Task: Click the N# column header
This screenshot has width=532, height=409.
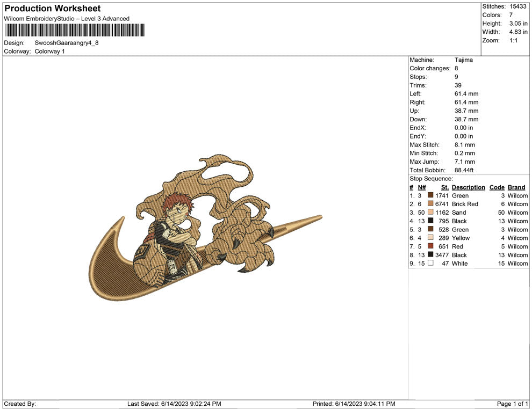Action: click(x=422, y=187)
